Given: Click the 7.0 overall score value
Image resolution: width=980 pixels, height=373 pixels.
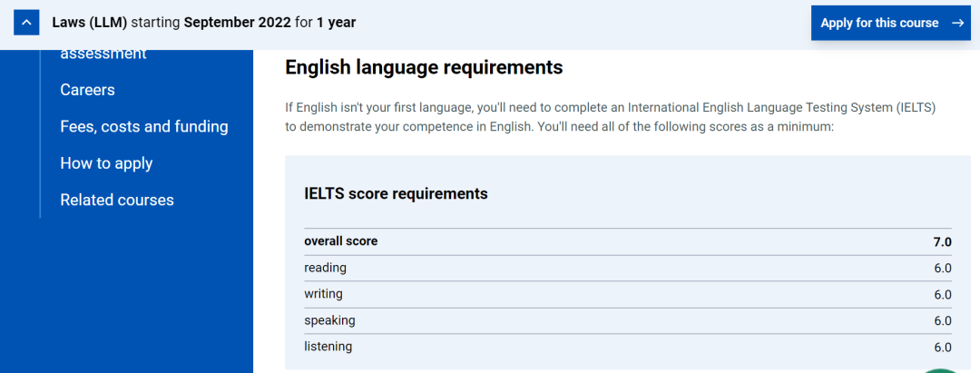Looking at the screenshot, I should [942, 242].
